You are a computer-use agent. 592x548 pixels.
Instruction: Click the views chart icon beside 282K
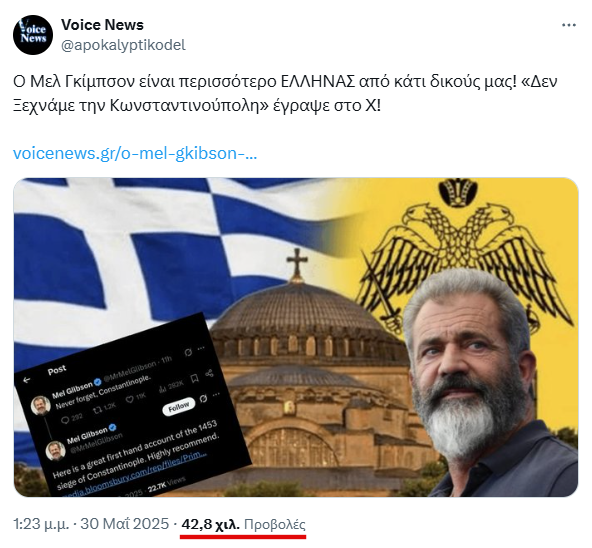[x=163, y=388]
